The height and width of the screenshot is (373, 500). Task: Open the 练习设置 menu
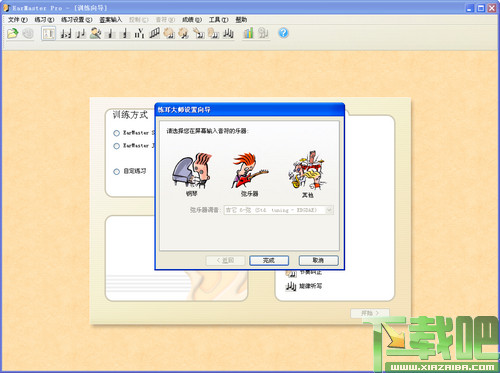[76, 20]
